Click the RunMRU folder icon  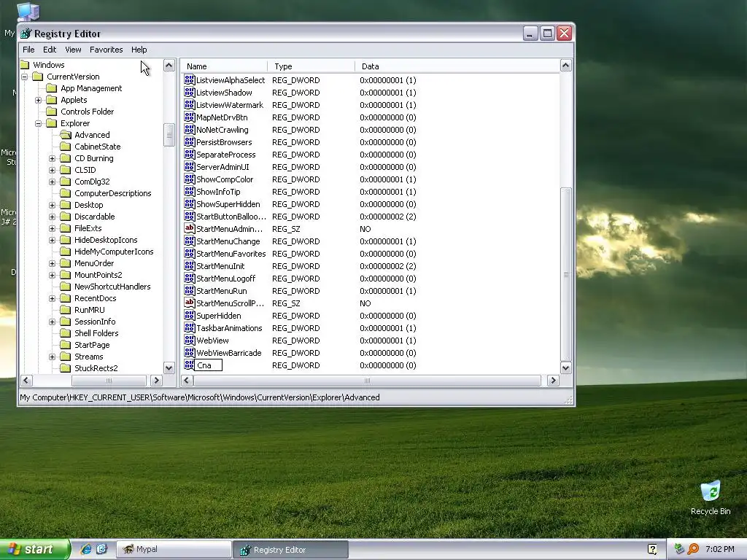pyautogui.click(x=65, y=310)
